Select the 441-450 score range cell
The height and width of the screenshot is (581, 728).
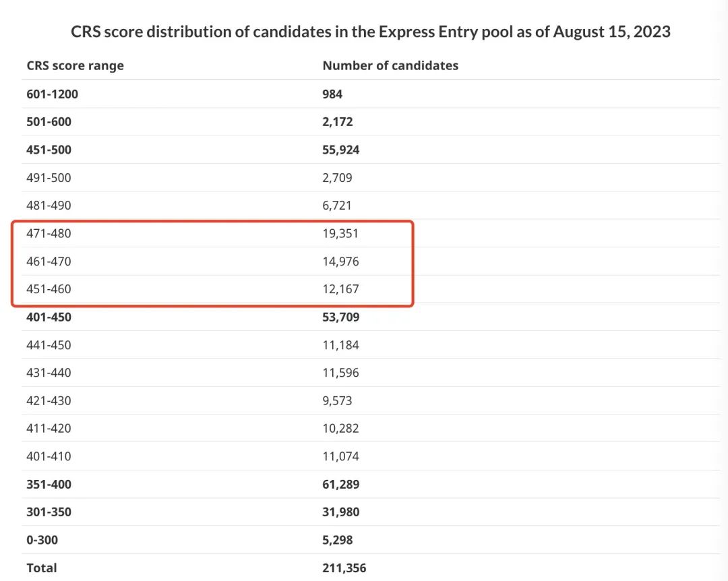click(49, 345)
